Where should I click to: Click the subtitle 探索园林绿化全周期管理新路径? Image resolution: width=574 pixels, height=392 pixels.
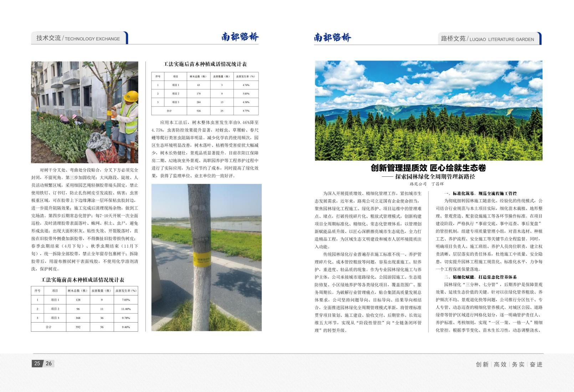(x=435, y=176)
